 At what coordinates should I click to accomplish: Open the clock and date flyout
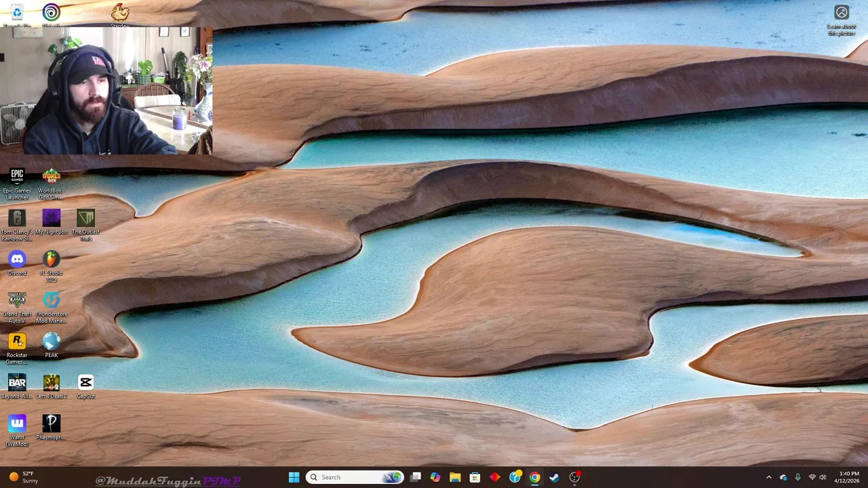848,477
